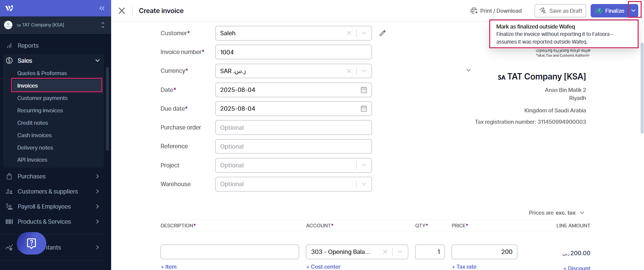This screenshot has width=644, height=270.
Task: Open Credit notes in the sidebar
Action: pyautogui.click(x=33, y=123)
